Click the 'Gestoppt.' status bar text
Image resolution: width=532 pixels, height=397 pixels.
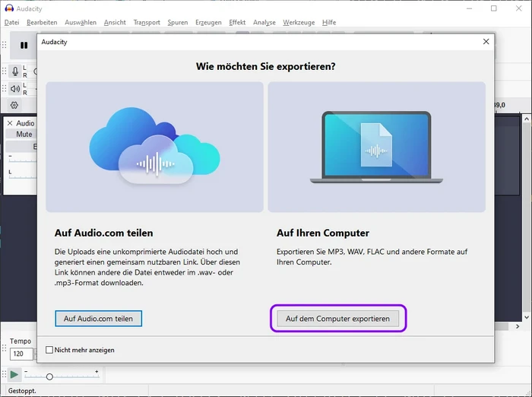(x=22, y=391)
